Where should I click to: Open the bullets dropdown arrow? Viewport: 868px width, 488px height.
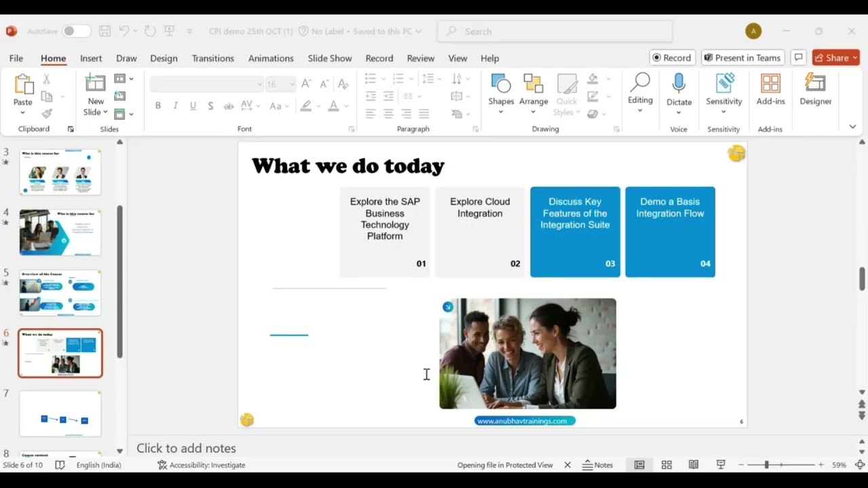point(382,79)
